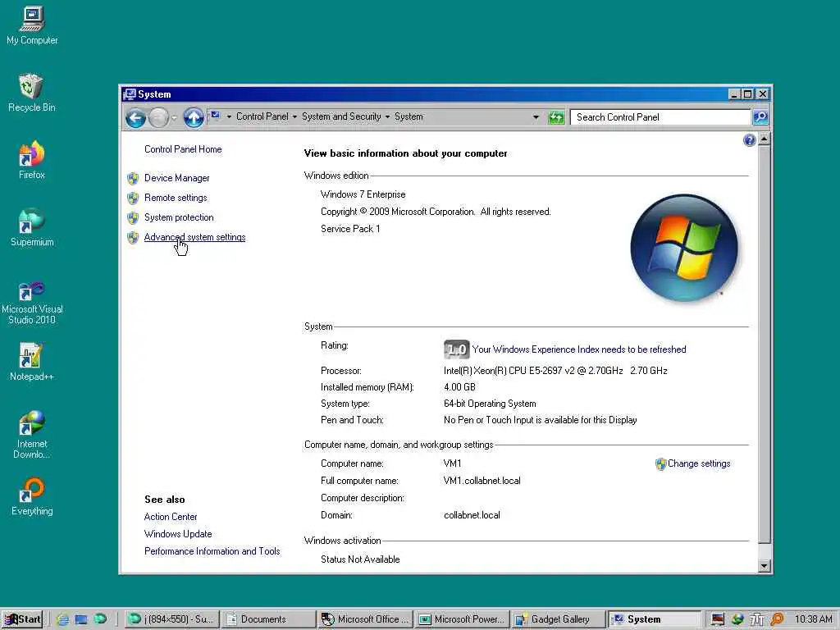Open Windows Experience Index refresh link
840x630 pixels.
pos(578,349)
